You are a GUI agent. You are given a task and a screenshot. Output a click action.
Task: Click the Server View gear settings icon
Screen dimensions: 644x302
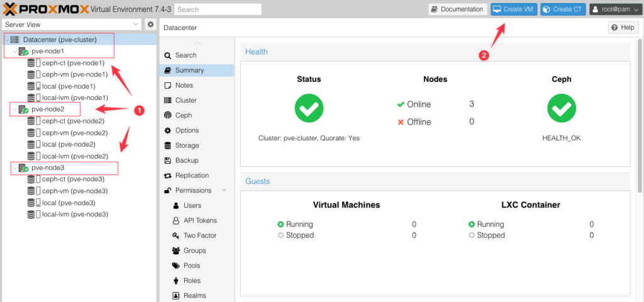coord(151,25)
